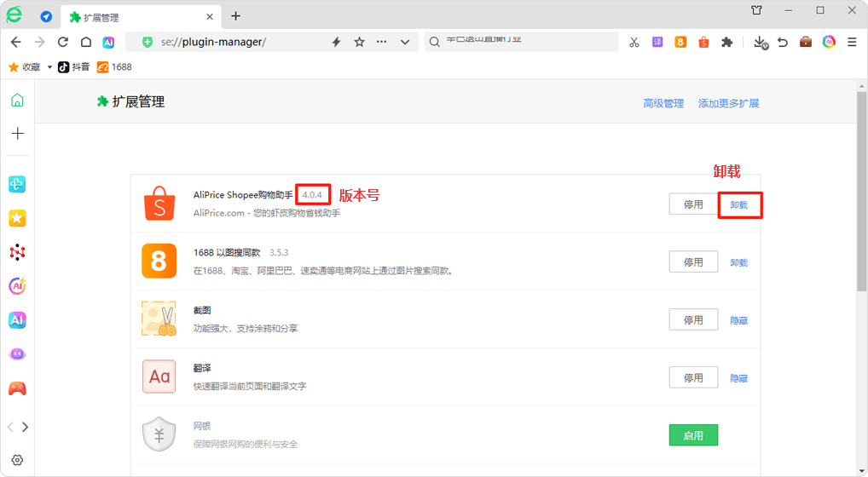This screenshot has width=868, height=477.
Task: Click the yellow star favorites sidebar icon
Action: point(17,219)
